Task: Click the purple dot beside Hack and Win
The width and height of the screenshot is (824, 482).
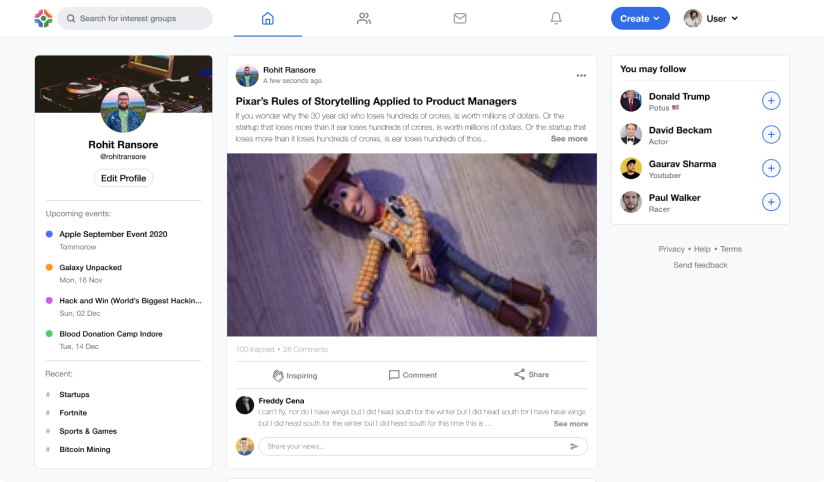Action: [49, 301]
